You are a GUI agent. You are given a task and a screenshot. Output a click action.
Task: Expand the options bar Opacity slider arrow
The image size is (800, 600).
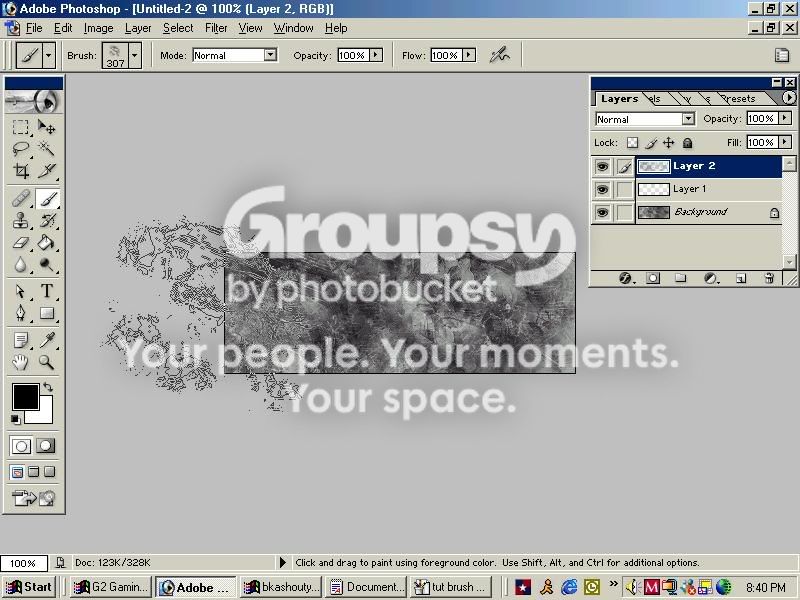376,55
